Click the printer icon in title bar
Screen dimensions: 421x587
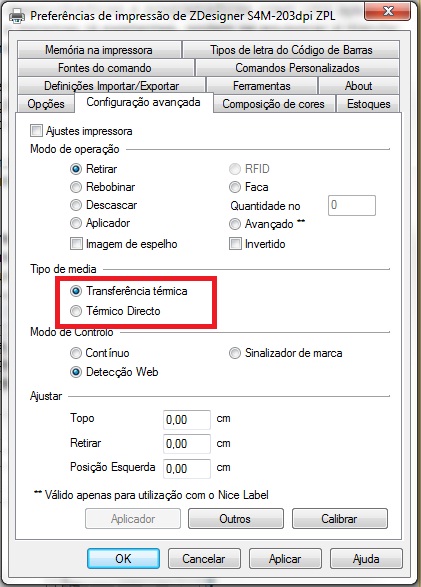pos(17,16)
